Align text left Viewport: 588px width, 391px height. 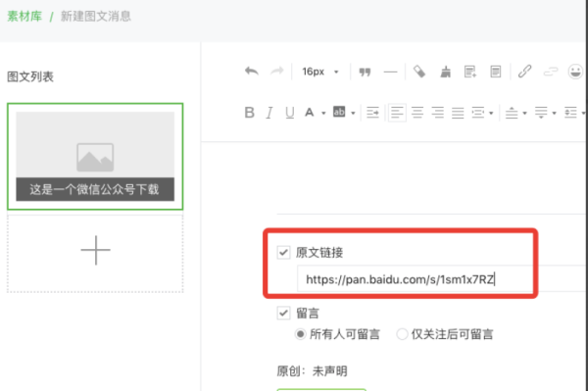coord(397,112)
